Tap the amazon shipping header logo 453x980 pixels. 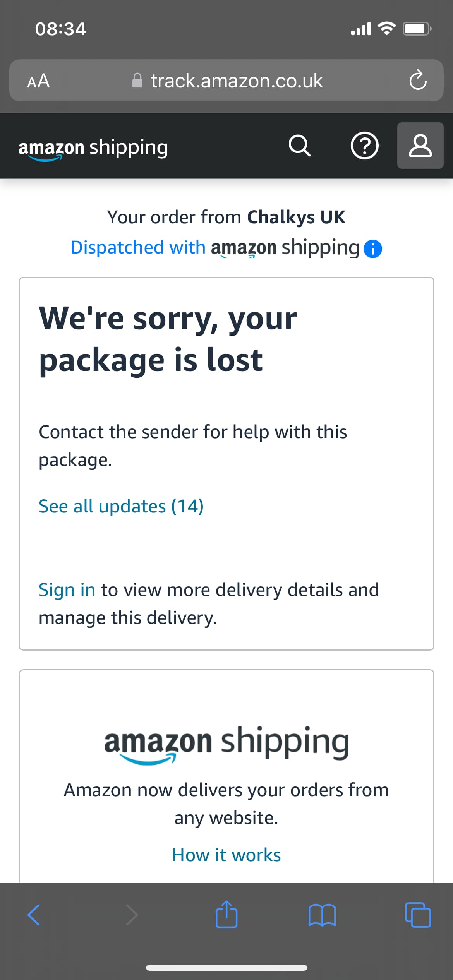(x=93, y=148)
